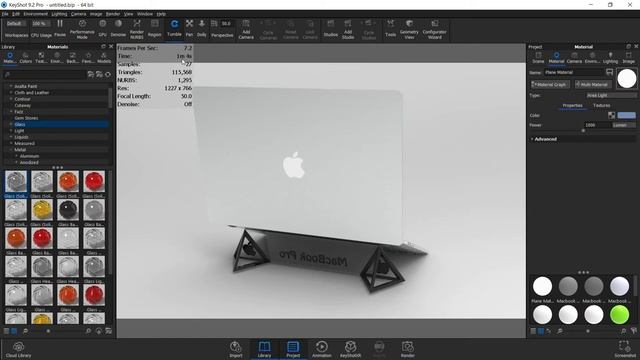Expand the Axalta Paint folder
Image resolution: width=640 pixels, height=360 pixels.
pos(11,86)
